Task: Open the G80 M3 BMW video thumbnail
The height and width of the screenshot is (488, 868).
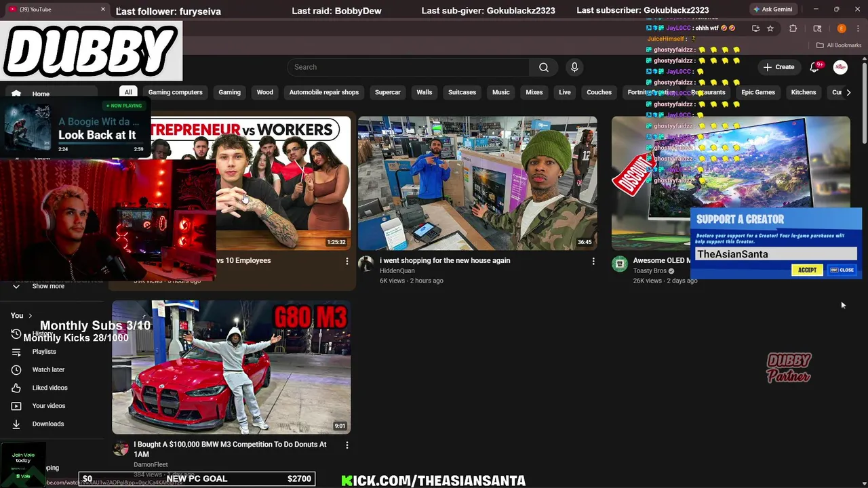Action: [231, 367]
